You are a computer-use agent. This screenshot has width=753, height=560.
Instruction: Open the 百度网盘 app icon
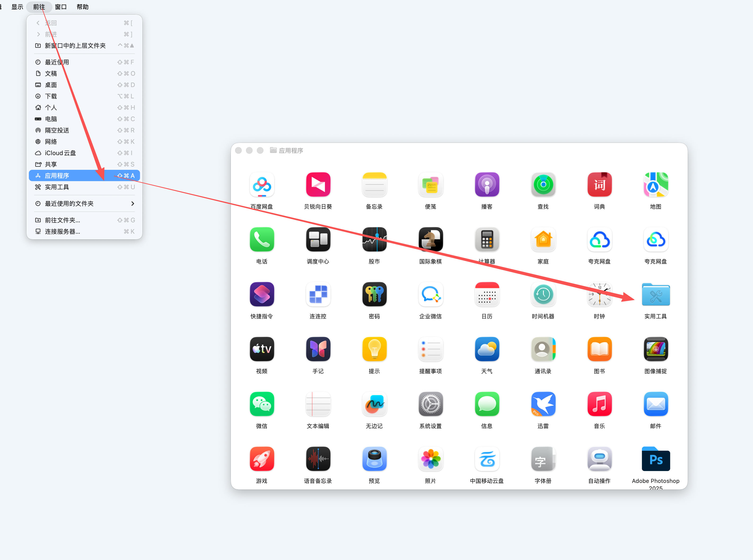262,185
